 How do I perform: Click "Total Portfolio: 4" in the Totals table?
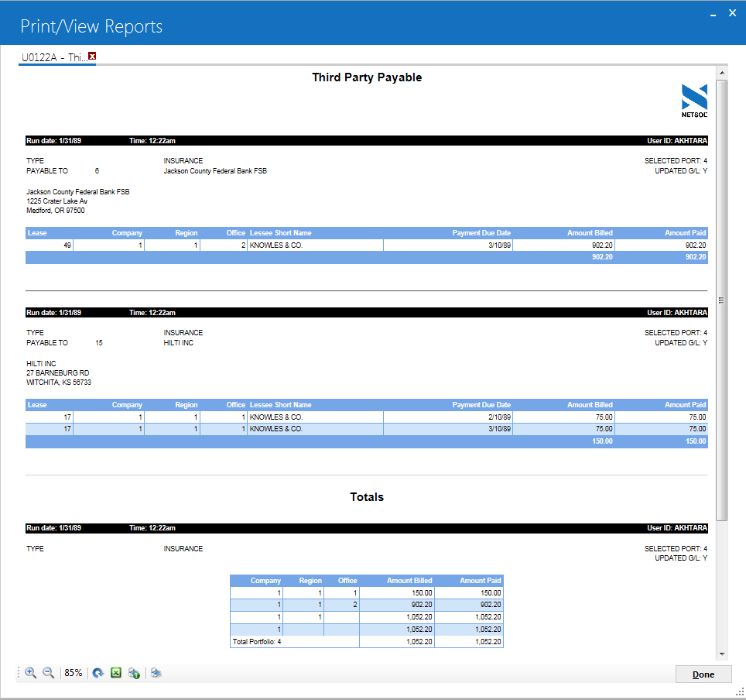pyautogui.click(x=257, y=642)
